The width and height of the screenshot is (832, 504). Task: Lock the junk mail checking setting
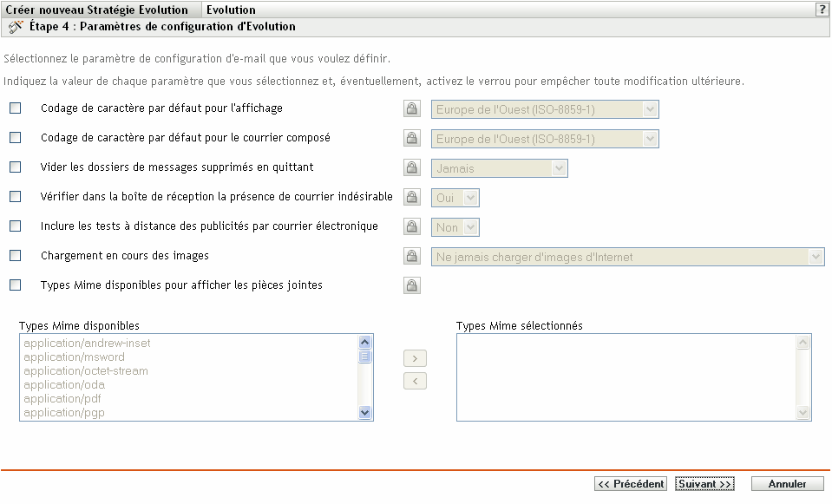coord(412,197)
